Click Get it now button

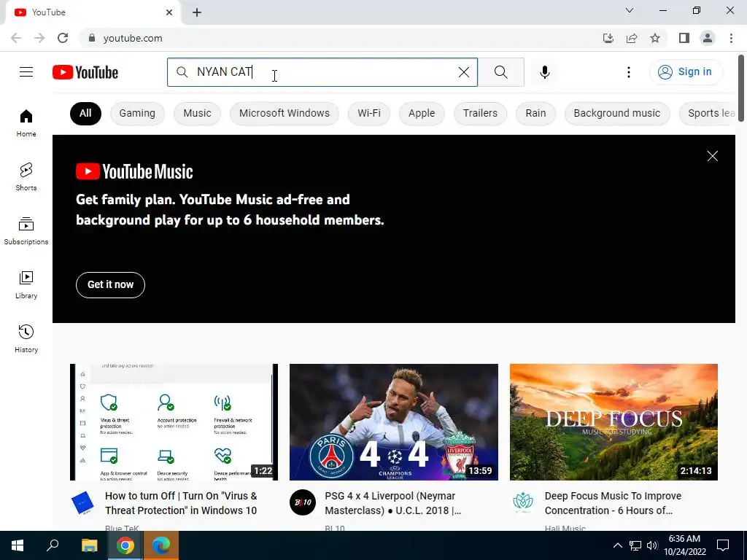pyautogui.click(x=111, y=285)
